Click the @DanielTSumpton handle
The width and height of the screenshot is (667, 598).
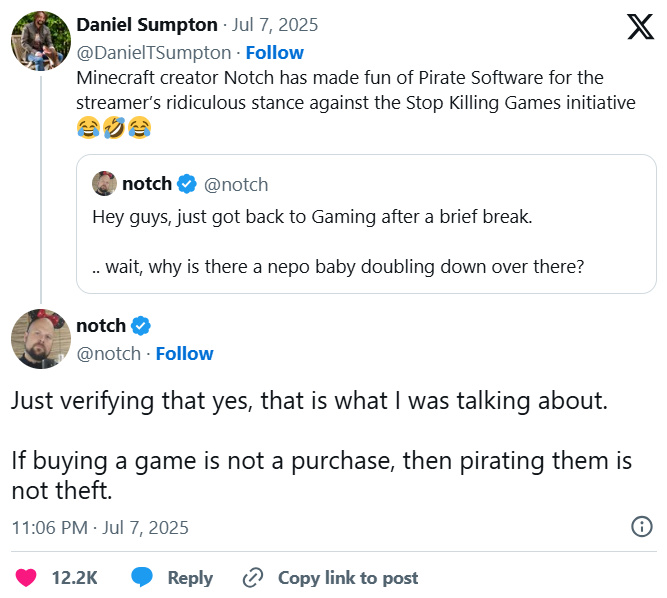click(153, 52)
